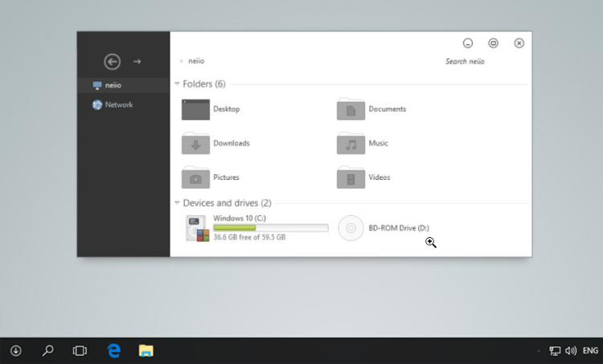This screenshot has width=603, height=364.
Task: Select the Documents folder icon
Action: 351,109
